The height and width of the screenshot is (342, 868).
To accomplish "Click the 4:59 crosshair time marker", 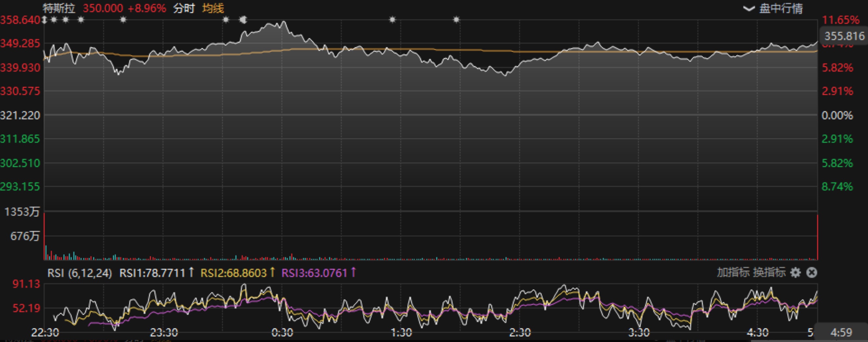I will [x=841, y=332].
